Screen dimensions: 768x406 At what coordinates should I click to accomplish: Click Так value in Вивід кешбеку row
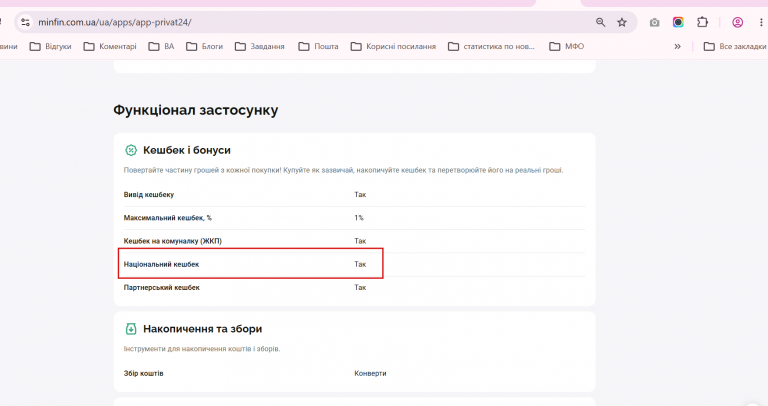360,194
